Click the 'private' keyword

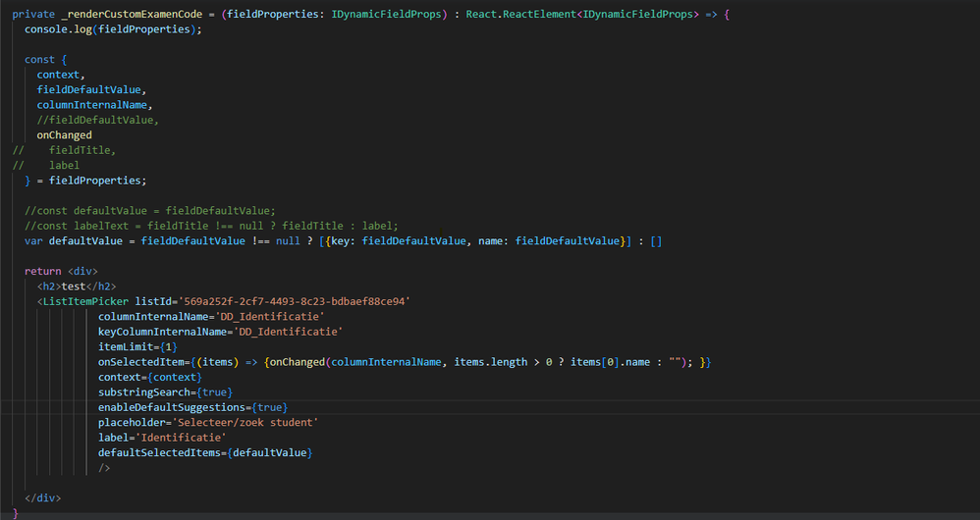(x=33, y=14)
